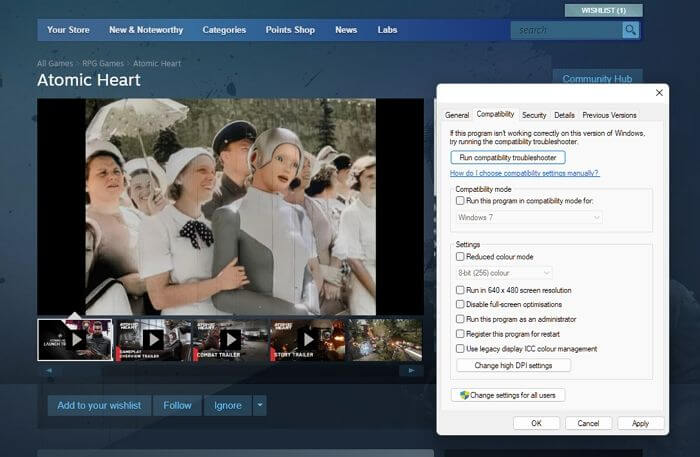This screenshot has height=457, width=700.
Task: Select the Compatibility tab
Action: [x=495, y=114]
